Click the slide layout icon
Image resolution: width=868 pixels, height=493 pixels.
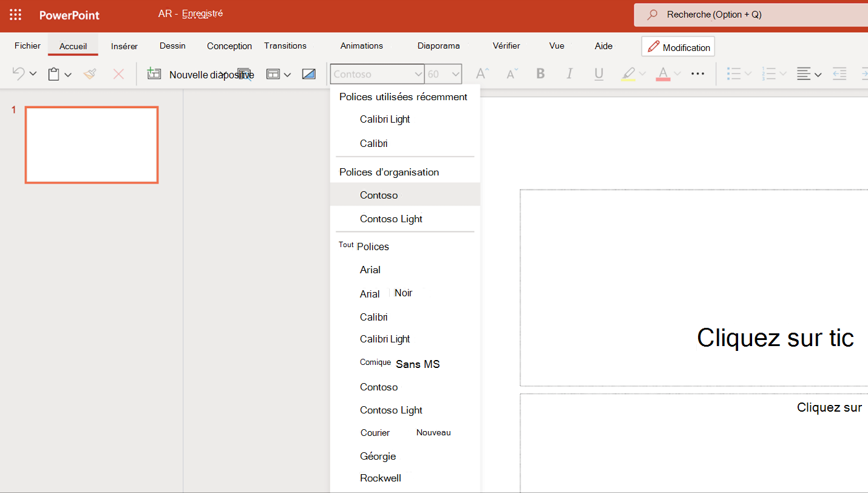pyautogui.click(x=273, y=74)
